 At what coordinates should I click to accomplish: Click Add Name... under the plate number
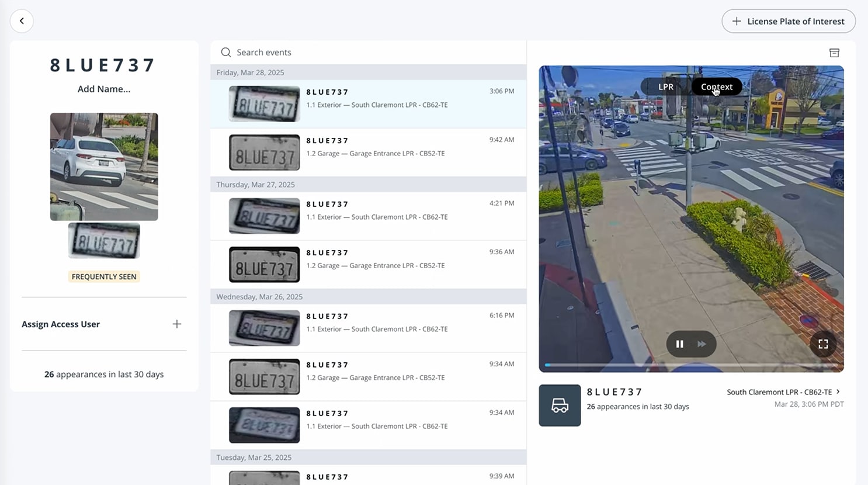point(104,89)
